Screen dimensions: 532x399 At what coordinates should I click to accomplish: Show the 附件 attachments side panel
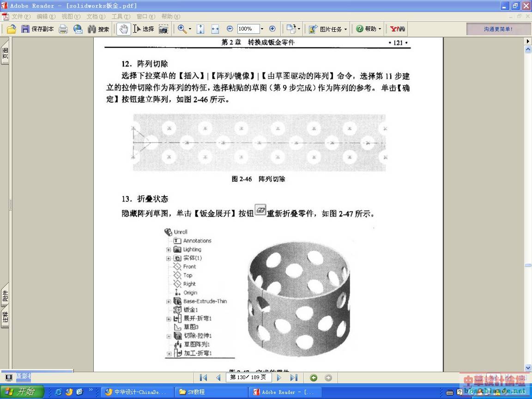point(5,295)
